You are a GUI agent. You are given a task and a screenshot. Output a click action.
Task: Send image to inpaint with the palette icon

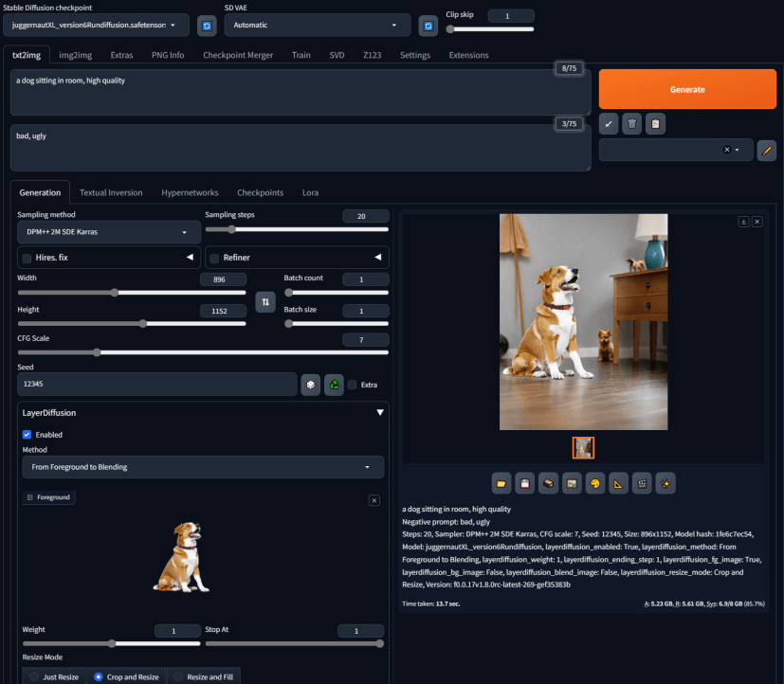tap(595, 483)
